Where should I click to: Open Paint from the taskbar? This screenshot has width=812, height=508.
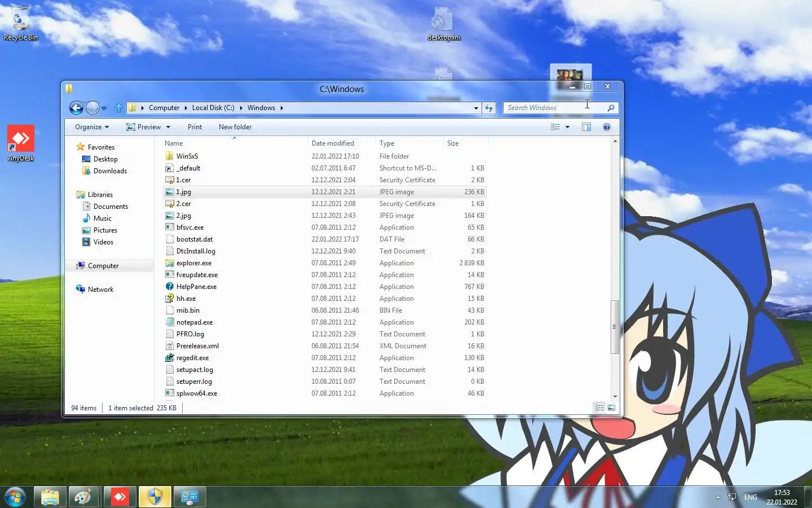(x=83, y=497)
